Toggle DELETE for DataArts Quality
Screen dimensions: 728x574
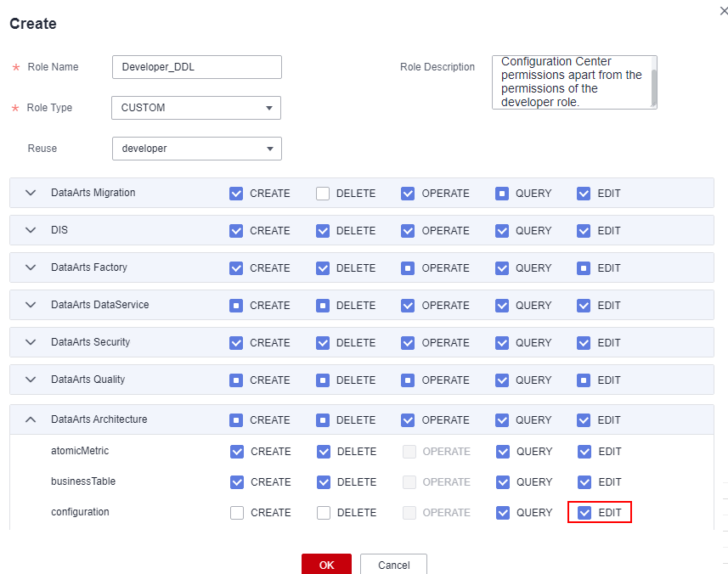(x=323, y=380)
